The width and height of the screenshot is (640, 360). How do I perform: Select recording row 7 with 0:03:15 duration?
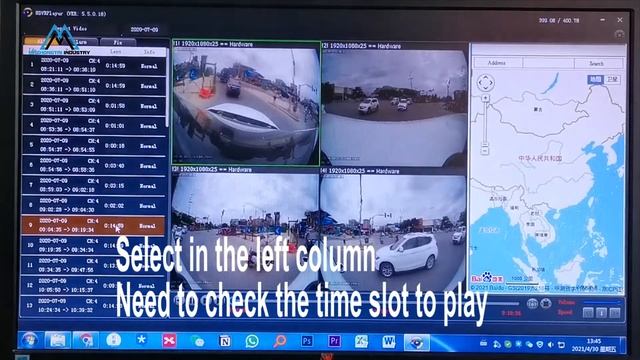point(94,185)
